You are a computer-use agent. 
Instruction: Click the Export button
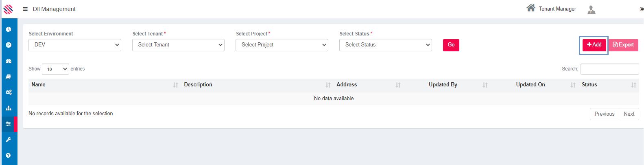coord(623,45)
